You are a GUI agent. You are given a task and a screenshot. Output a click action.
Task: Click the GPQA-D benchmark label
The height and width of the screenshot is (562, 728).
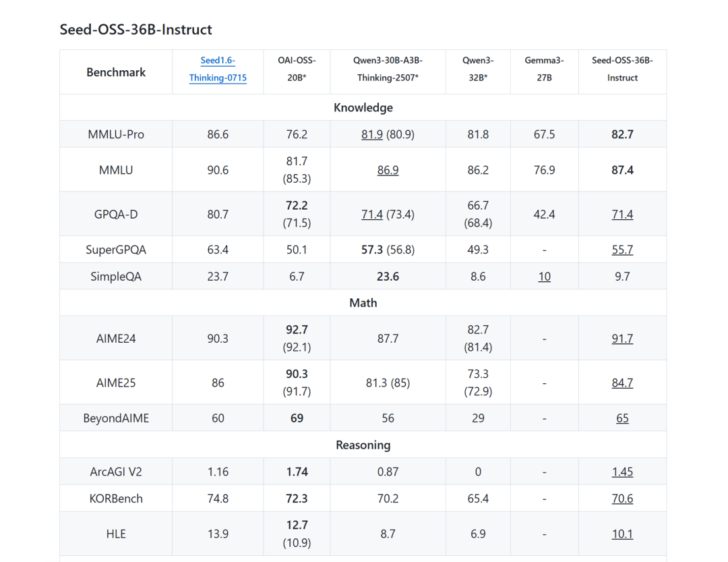click(x=116, y=215)
